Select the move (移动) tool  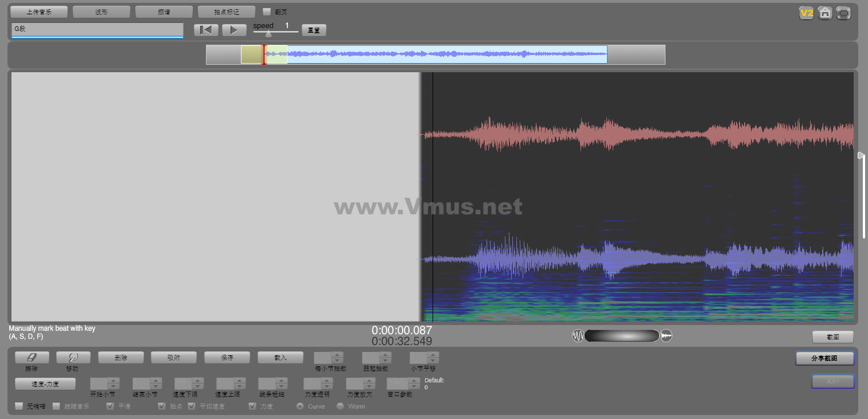click(x=73, y=357)
